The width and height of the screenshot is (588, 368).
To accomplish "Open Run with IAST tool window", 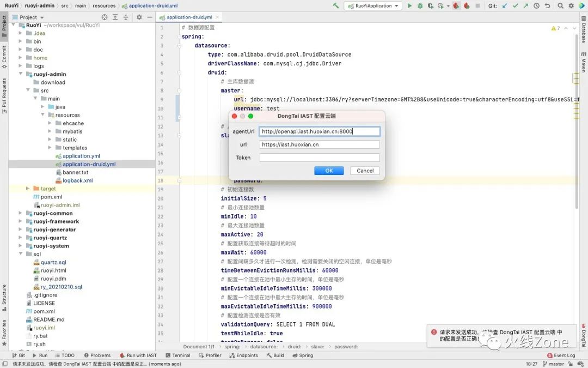I will 138,355.
